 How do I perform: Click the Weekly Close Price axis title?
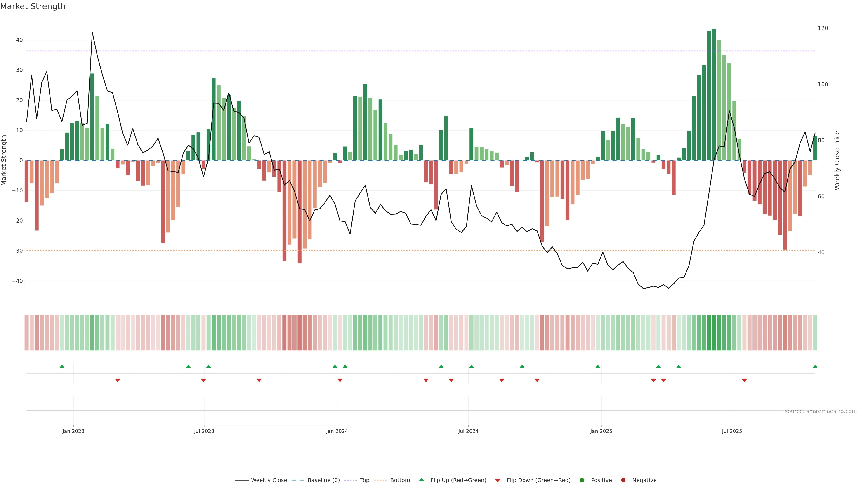pyautogui.click(x=837, y=160)
